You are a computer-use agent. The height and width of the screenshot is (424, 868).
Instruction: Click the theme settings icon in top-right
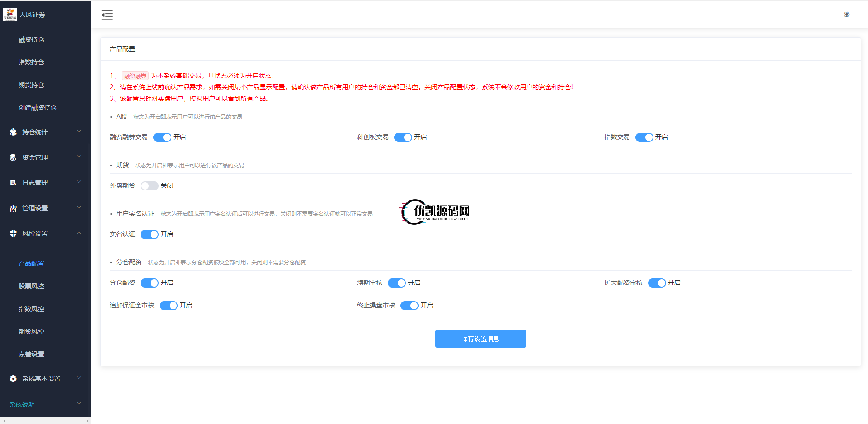click(846, 15)
